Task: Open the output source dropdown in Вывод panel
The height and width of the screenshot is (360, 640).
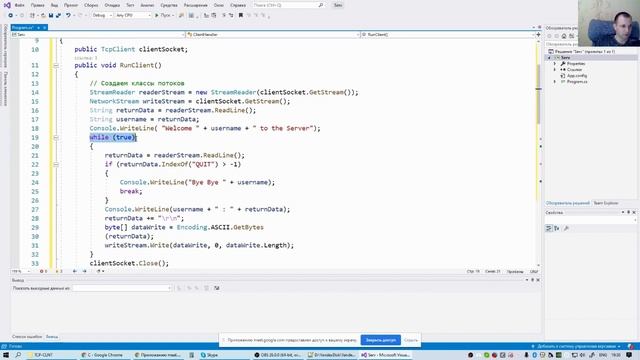Action: click(x=122, y=289)
